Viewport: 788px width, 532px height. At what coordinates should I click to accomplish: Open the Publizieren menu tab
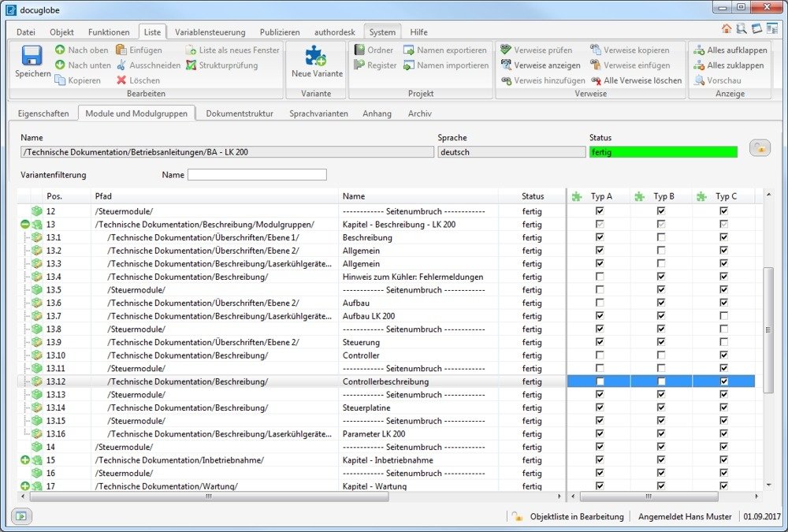coord(280,32)
